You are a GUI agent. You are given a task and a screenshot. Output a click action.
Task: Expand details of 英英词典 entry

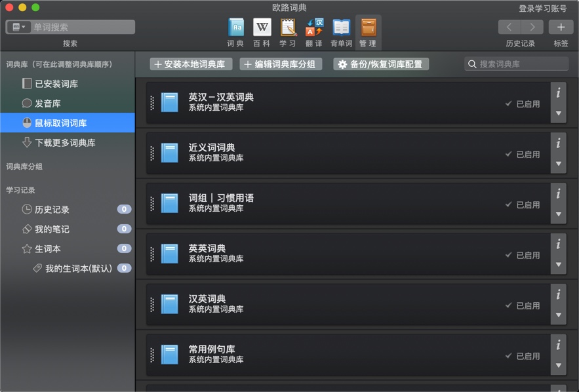(x=559, y=264)
